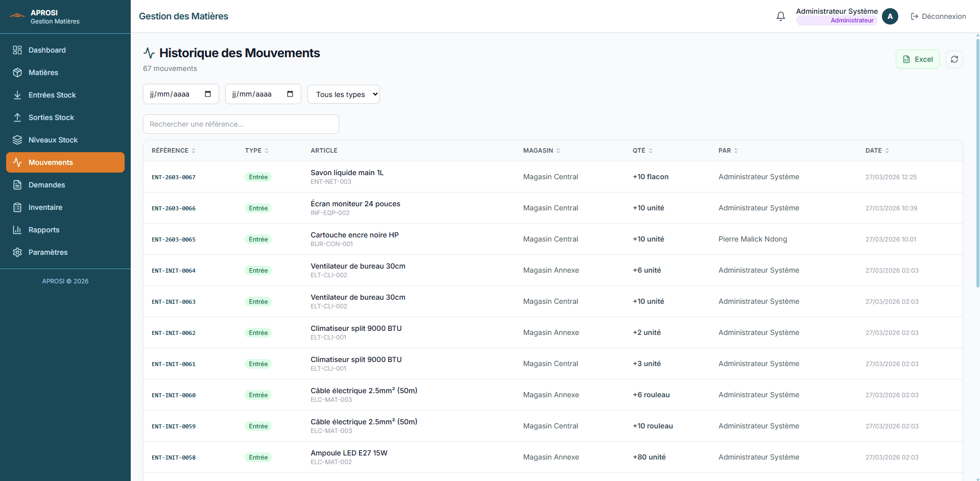Screen dimensions: 980x481
Task: Click reference ENT-2603-0067
Action: [174, 177]
